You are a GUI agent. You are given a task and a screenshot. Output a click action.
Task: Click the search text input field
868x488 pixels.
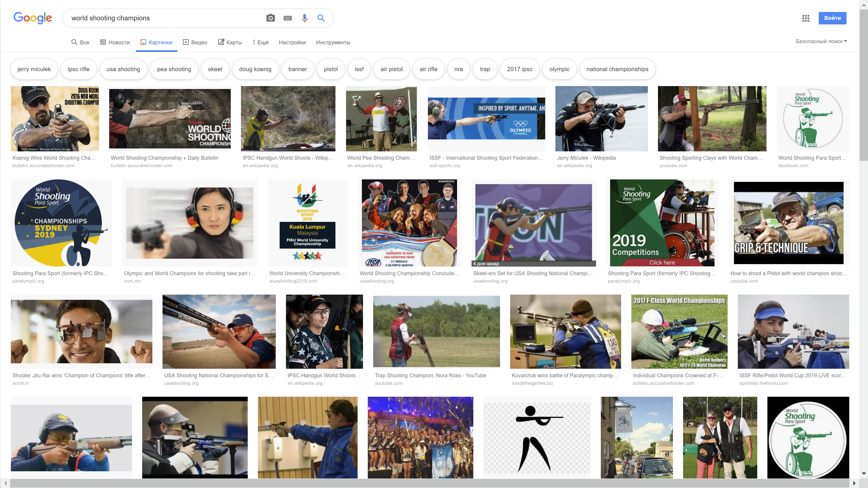click(x=165, y=18)
